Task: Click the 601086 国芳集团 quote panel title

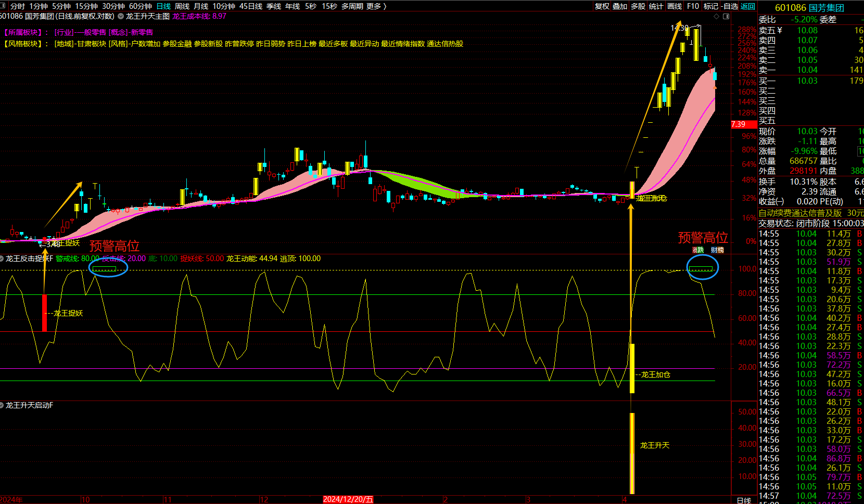Action: (x=809, y=8)
